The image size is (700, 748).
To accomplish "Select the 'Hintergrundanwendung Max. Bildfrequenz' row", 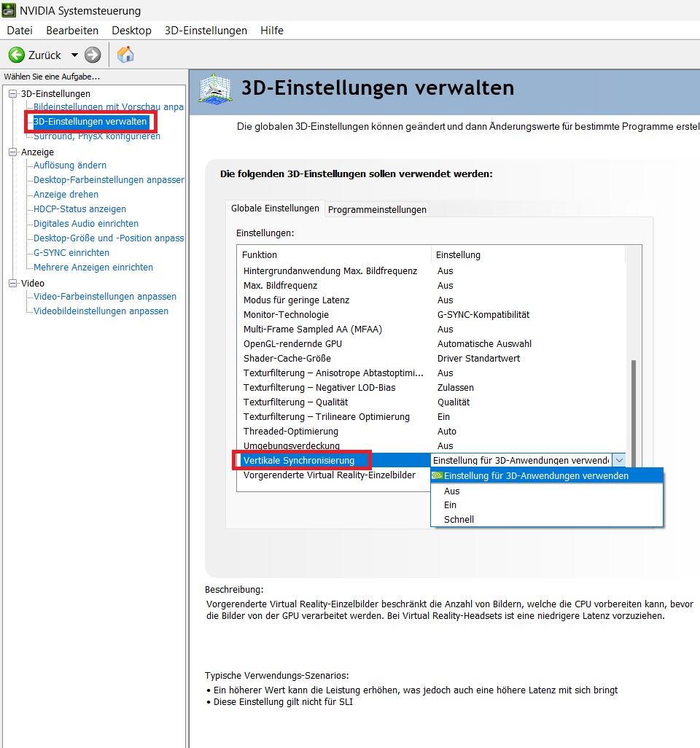I will (x=431, y=271).
